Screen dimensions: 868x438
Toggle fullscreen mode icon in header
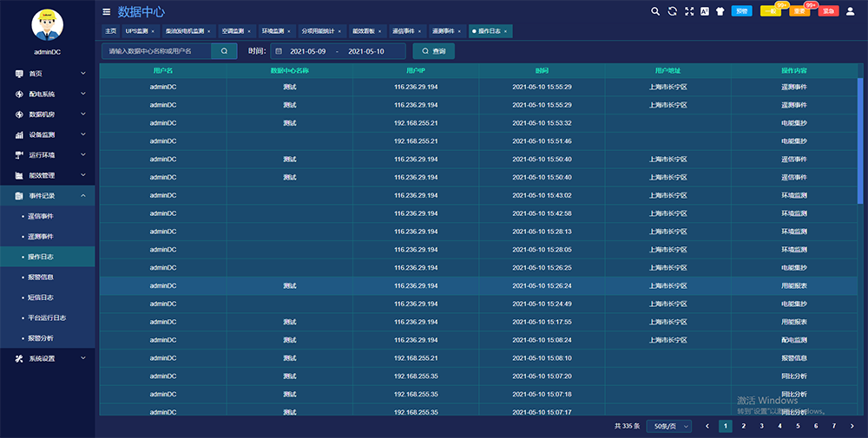(689, 11)
